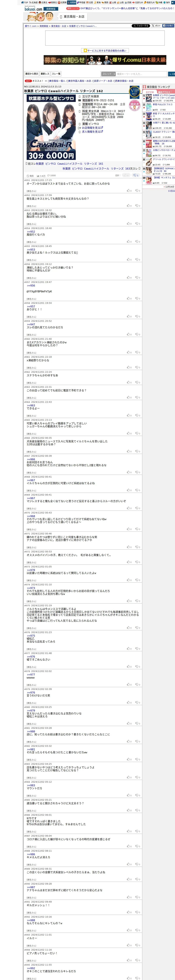Open the お店情報を見る link
The height and width of the screenshot is (980, 175).
coord(92,128)
